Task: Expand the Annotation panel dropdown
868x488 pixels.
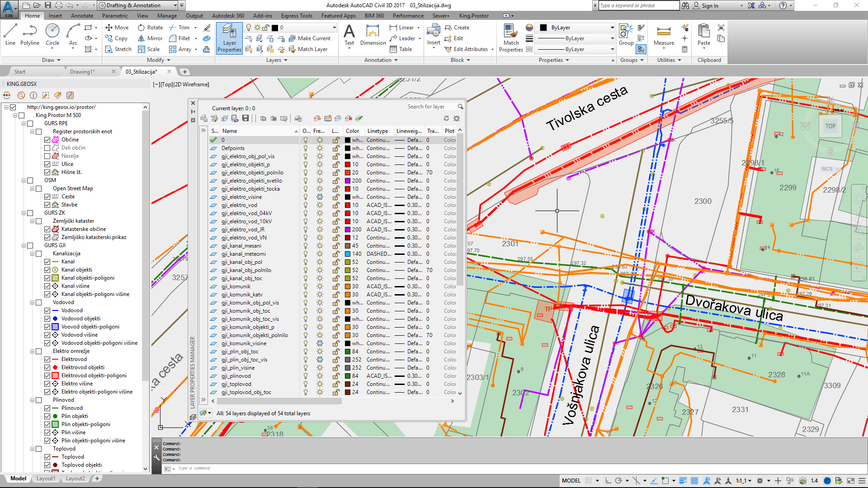Action: (x=381, y=60)
